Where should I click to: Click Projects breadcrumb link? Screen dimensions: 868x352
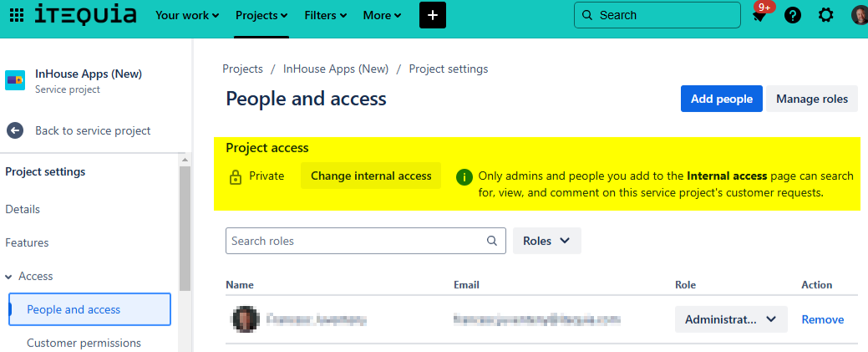pyautogui.click(x=242, y=69)
